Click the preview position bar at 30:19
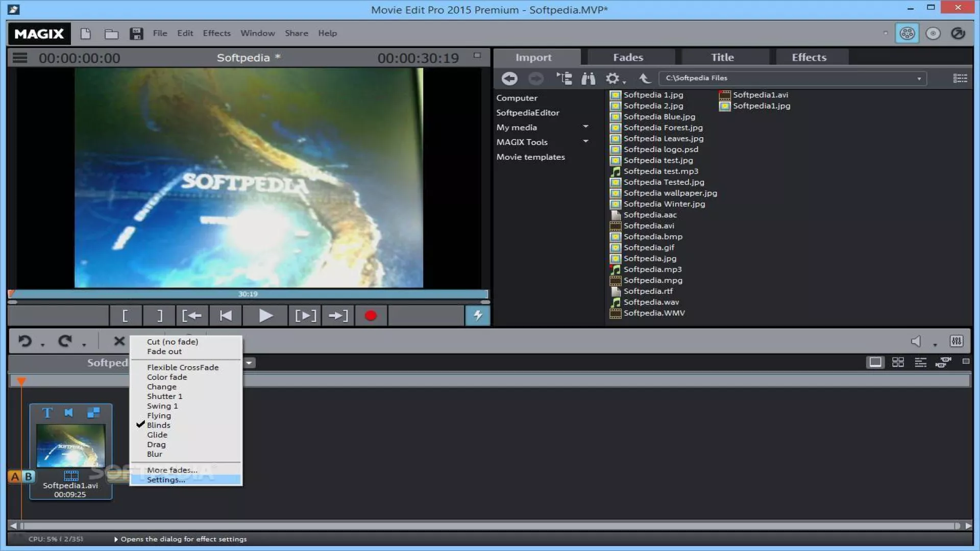The width and height of the screenshot is (980, 551). point(248,294)
